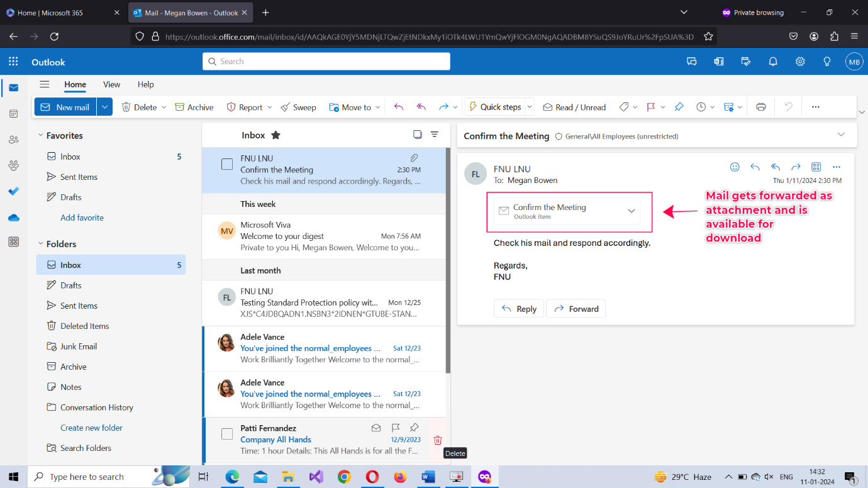Switch to the Help tab
The width and height of the screenshot is (868, 488).
(x=145, y=84)
